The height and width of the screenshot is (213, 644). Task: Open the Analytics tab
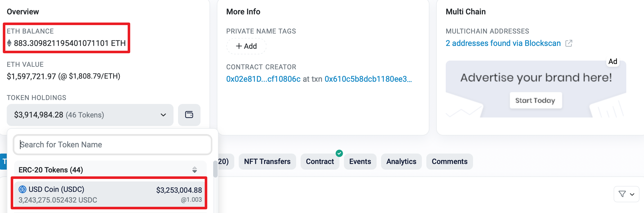[x=401, y=161]
